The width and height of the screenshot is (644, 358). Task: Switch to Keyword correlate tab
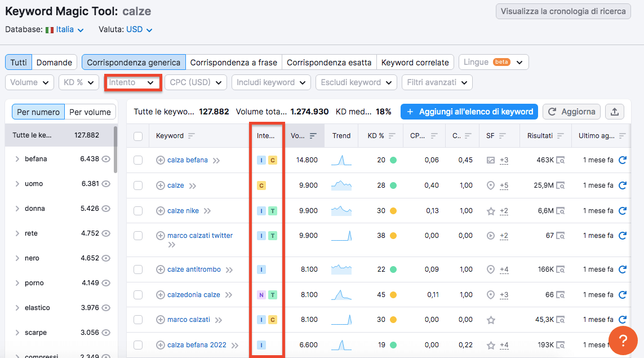(415, 63)
